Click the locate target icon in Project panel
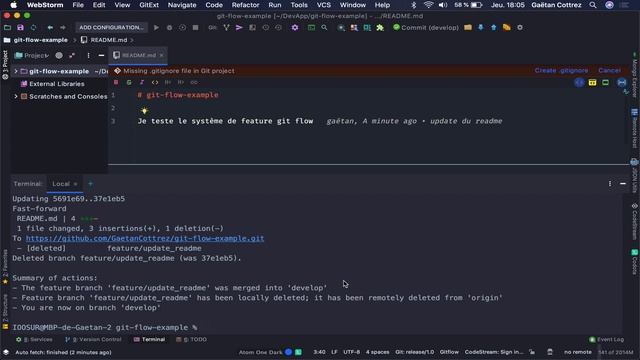Screen dimensions: 640x360 59,56
